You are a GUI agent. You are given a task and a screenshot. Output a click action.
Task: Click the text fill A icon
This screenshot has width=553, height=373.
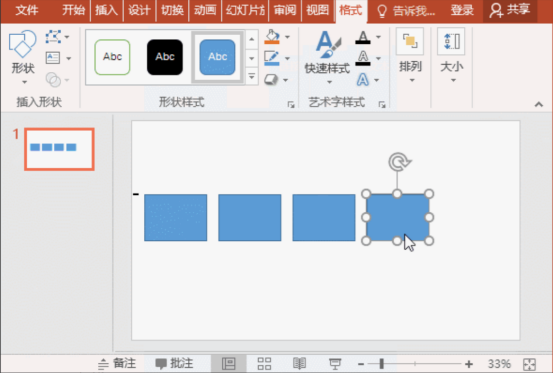(363, 37)
